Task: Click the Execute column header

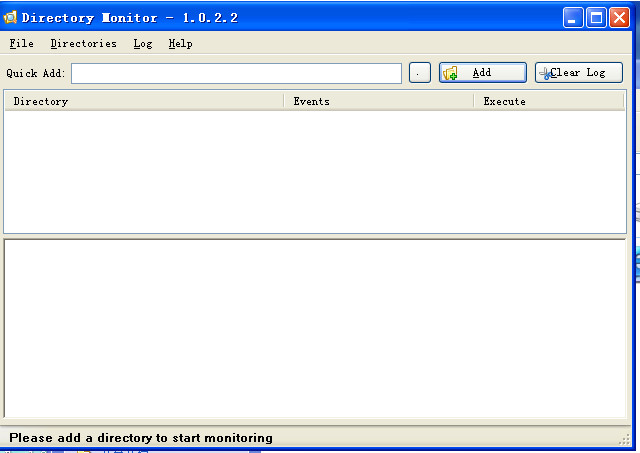Action: click(549, 101)
